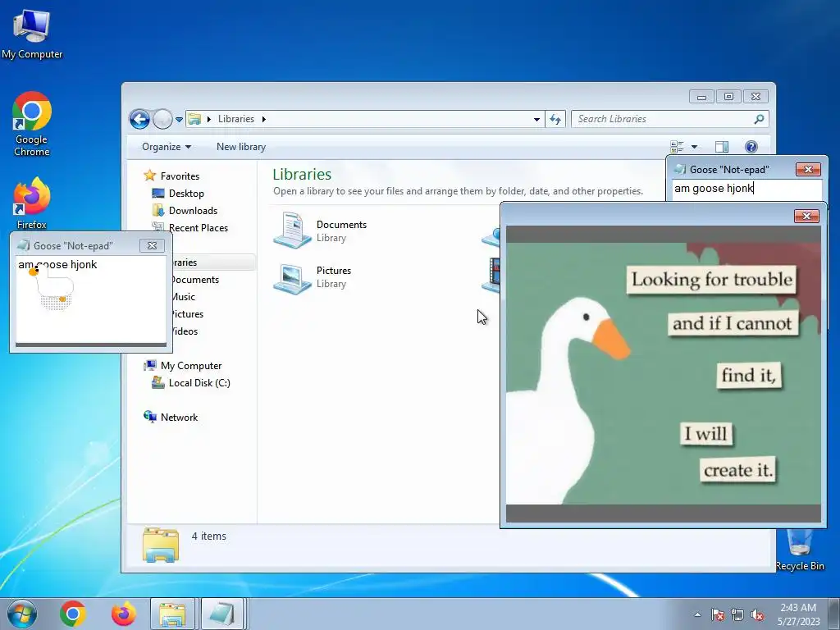Click the goose drawing in left Not-epad
The image size is (840, 630).
[52, 288]
